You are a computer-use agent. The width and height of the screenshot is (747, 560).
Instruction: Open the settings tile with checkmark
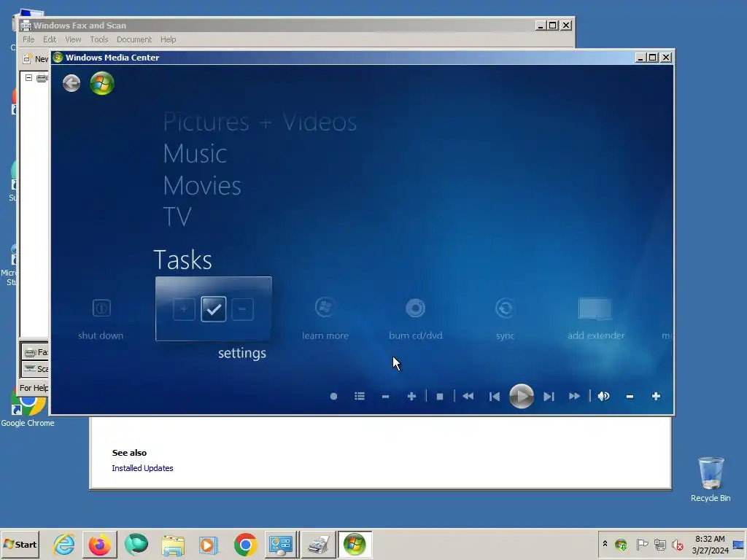214,308
